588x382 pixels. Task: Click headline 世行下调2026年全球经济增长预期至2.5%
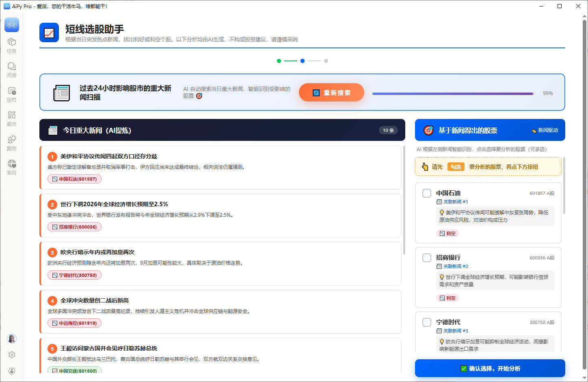(x=114, y=204)
